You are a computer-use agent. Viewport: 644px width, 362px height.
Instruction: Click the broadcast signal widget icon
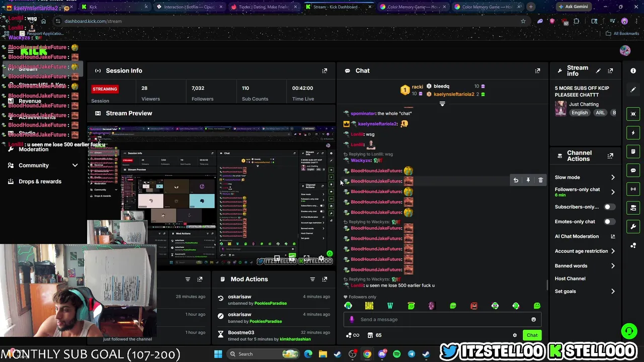(633, 189)
